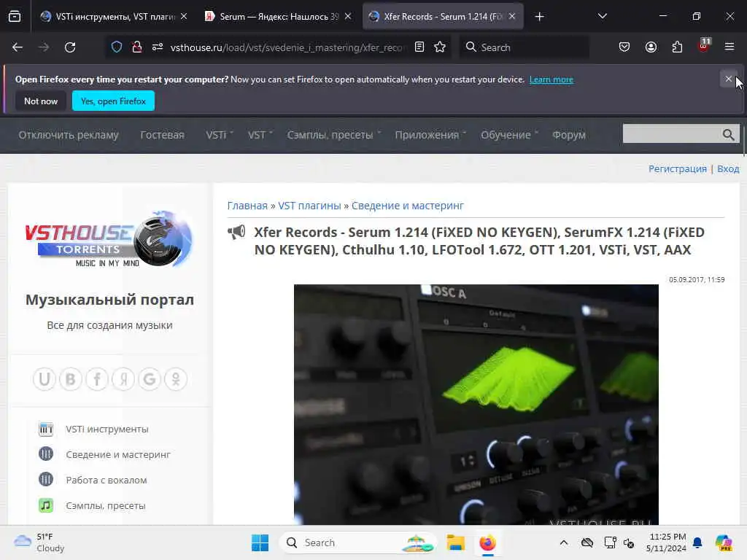Close the Serum — Яндекс tab
The image size is (747, 560).
tap(348, 17)
